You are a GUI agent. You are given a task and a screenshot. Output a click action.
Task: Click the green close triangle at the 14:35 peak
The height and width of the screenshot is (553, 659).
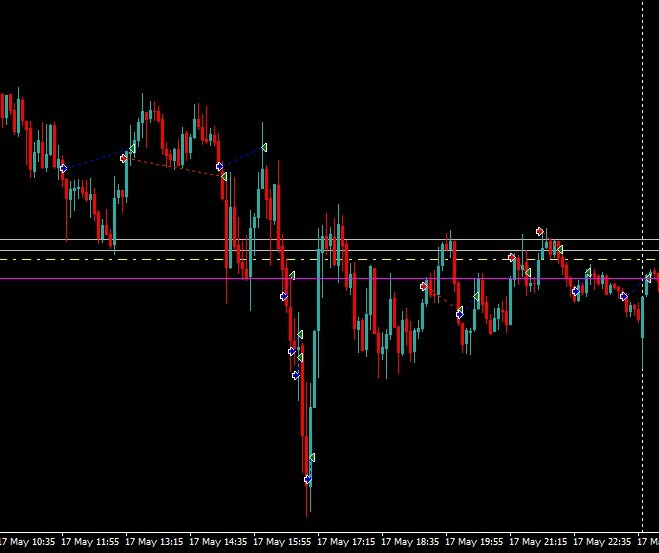[x=264, y=148]
